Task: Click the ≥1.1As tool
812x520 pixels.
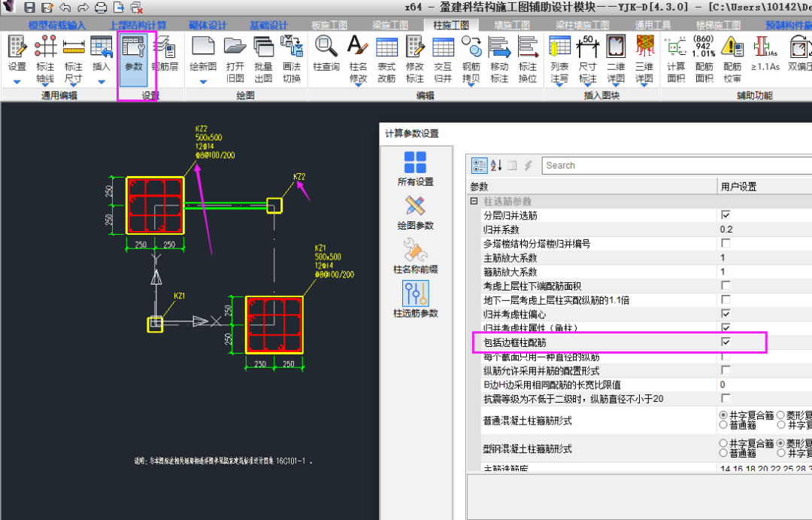Action: click(x=765, y=54)
